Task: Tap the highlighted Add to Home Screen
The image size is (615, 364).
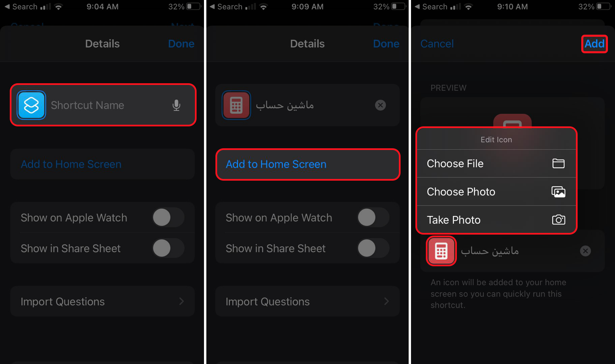Action: [x=308, y=164]
